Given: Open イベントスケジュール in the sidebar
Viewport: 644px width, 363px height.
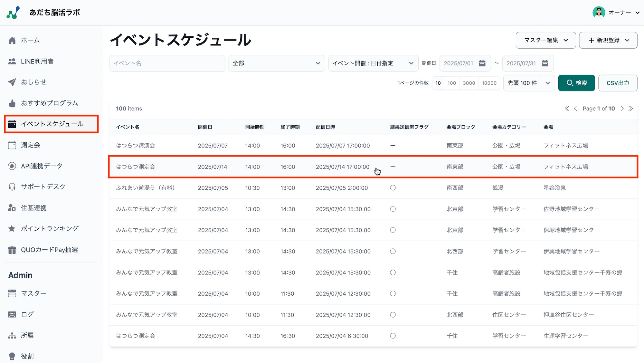Looking at the screenshot, I should [52, 124].
